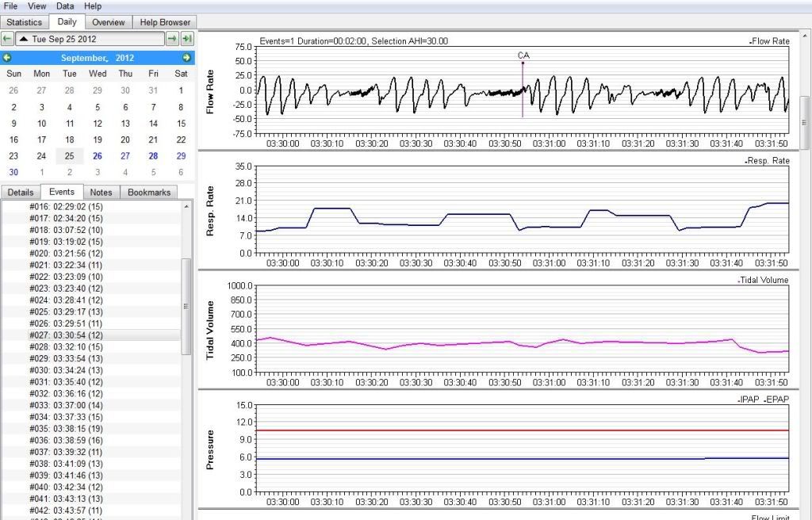Select September 26 in the calendar

pyautogui.click(x=98, y=156)
